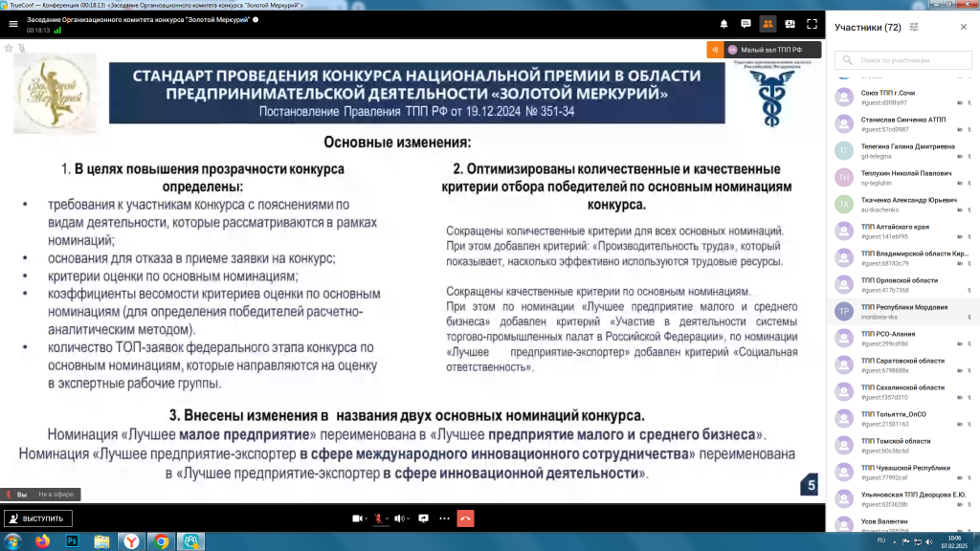This screenshot has width=980, height=551.
Task: Open participants list settings sliders icon
Action: point(915,27)
